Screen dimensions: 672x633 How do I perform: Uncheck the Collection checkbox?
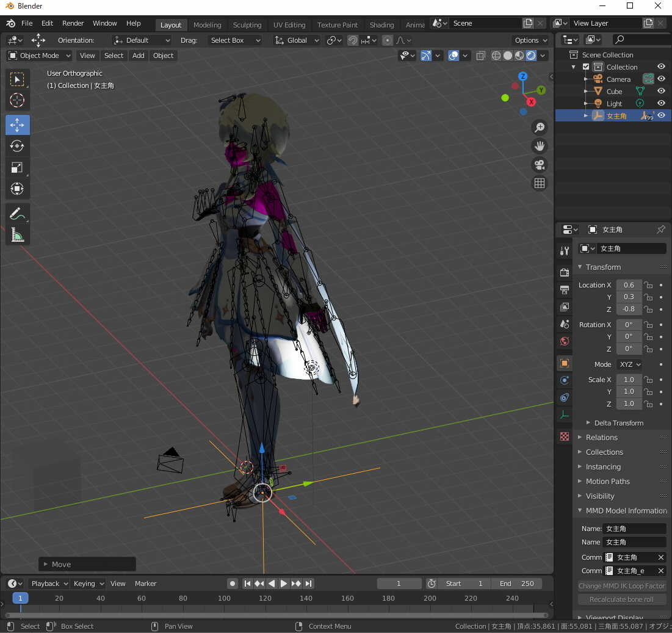[x=586, y=67]
